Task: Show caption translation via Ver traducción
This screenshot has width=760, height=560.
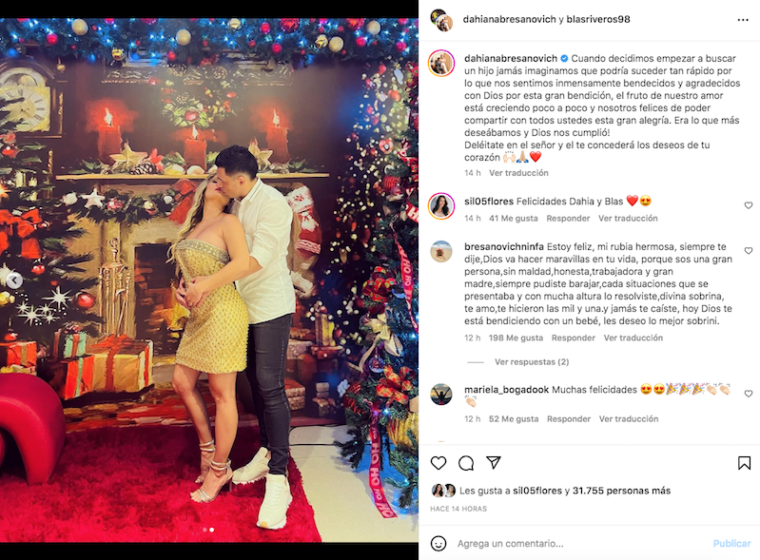Action: 519,173
